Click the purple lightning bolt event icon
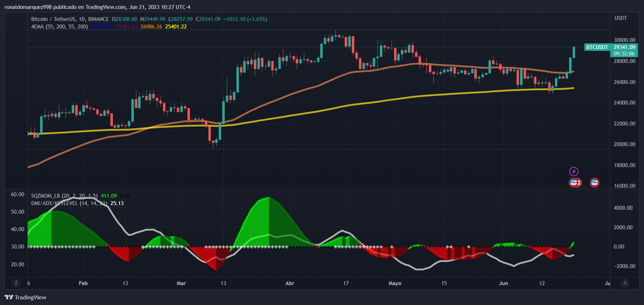Image resolution: width=644 pixels, height=305 pixels. (x=574, y=172)
